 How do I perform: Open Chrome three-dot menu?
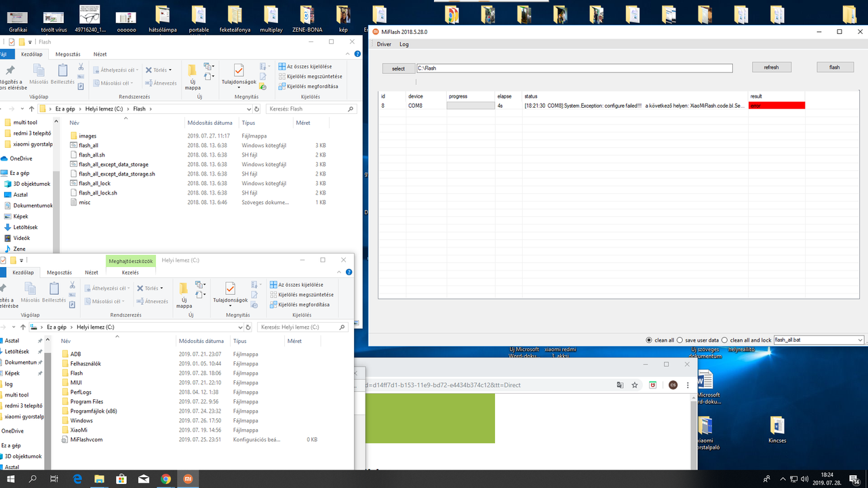click(x=688, y=385)
